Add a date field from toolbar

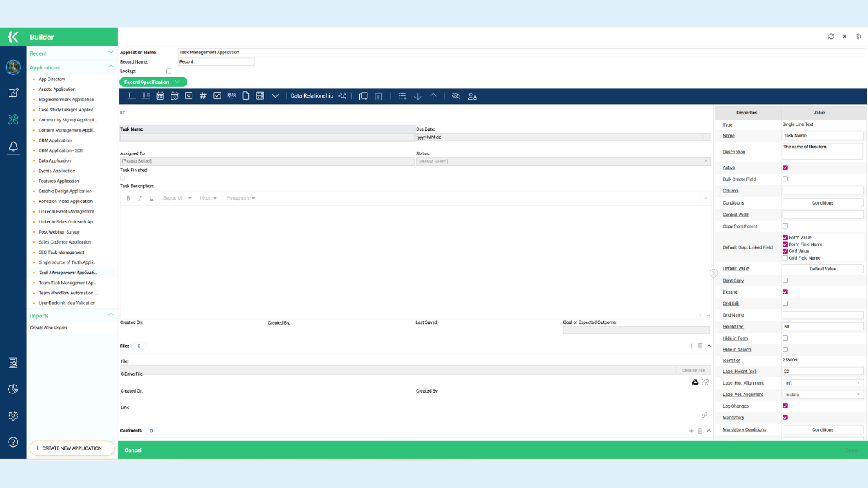tap(161, 95)
